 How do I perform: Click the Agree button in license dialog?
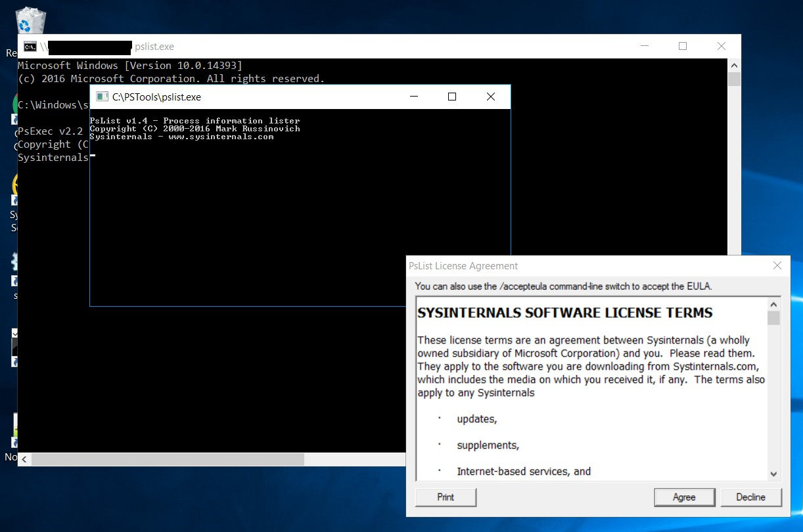(x=684, y=497)
